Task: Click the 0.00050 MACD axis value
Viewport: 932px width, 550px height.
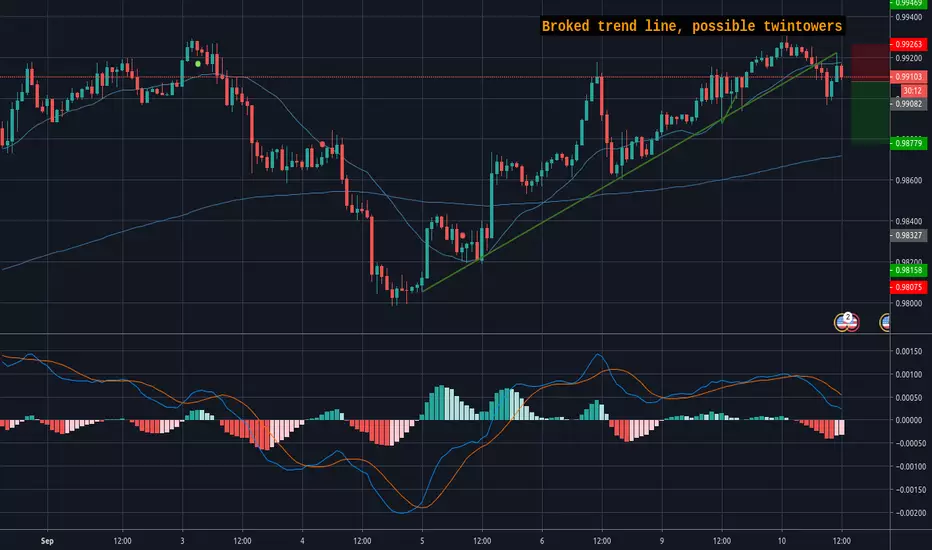Action: click(x=909, y=397)
